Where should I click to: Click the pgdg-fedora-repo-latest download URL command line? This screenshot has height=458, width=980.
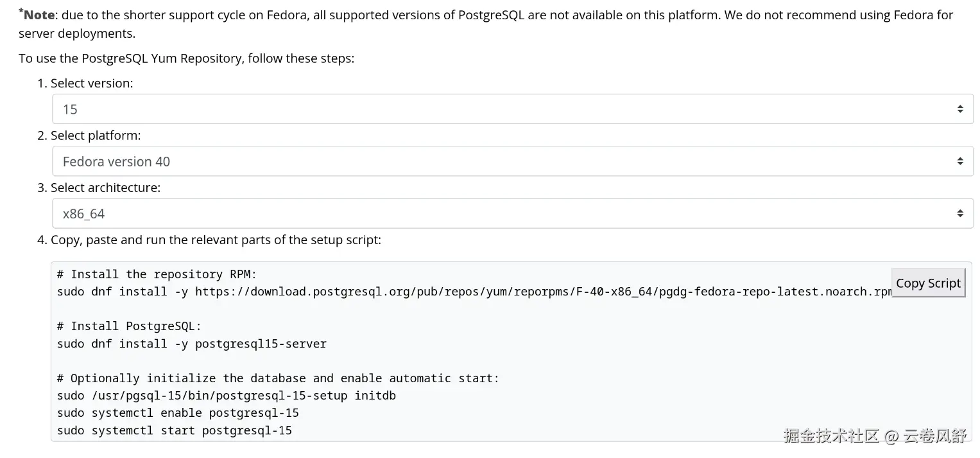[x=474, y=292]
